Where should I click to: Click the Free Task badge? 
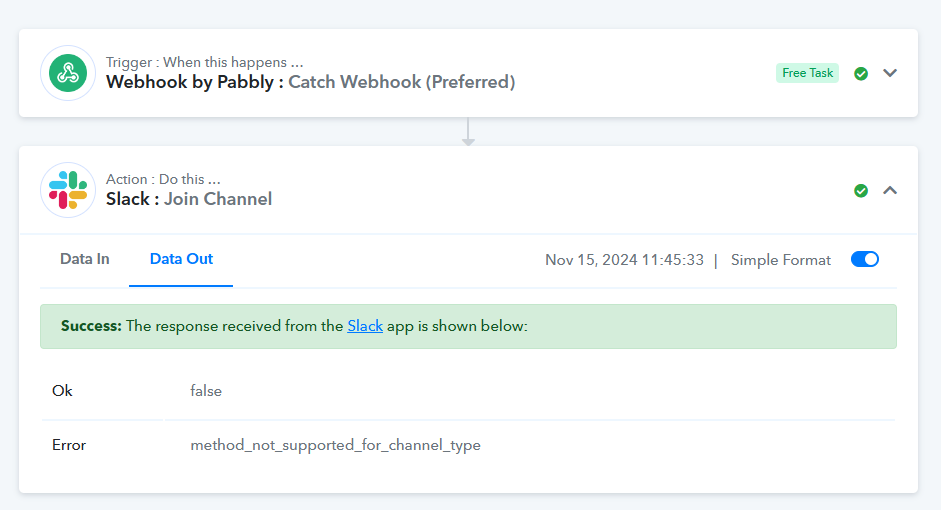[807, 73]
